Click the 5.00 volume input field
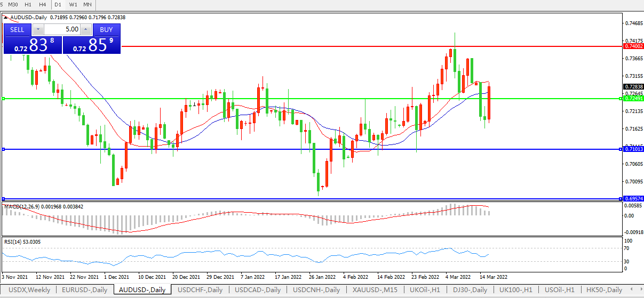The image size is (644, 298). coord(62,29)
